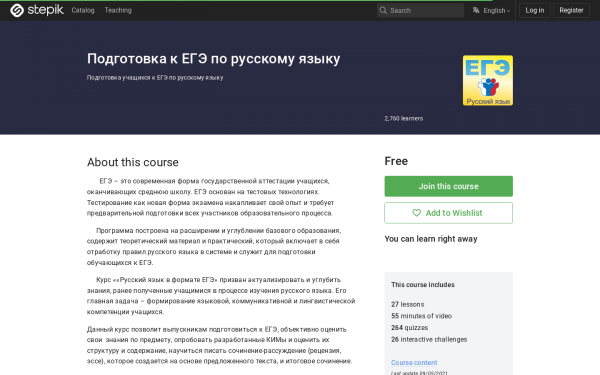
Task: Click the You can learn right away text
Action: point(431,239)
